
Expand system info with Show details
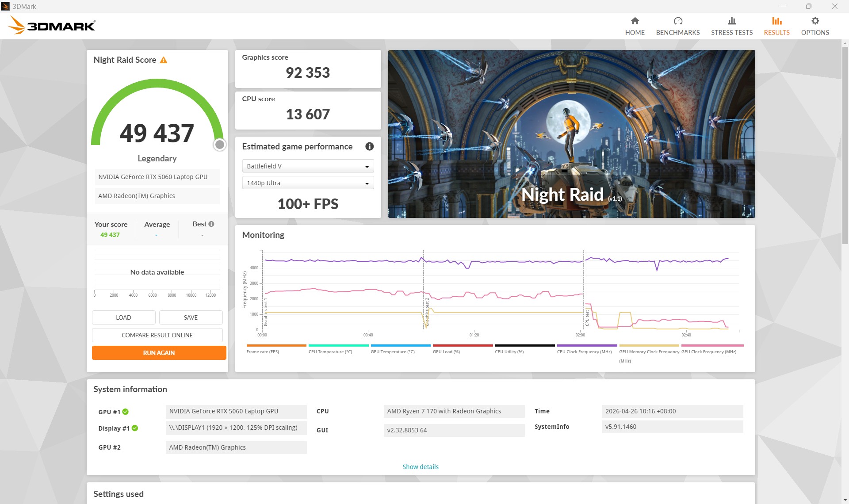coord(421,467)
